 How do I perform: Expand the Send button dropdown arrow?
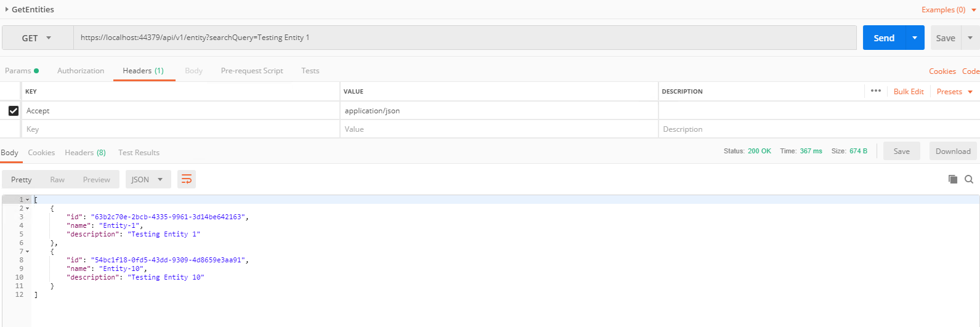(x=915, y=38)
